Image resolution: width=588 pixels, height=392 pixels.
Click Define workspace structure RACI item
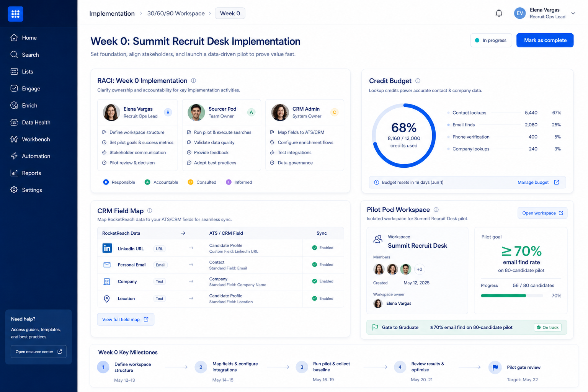click(x=133, y=132)
